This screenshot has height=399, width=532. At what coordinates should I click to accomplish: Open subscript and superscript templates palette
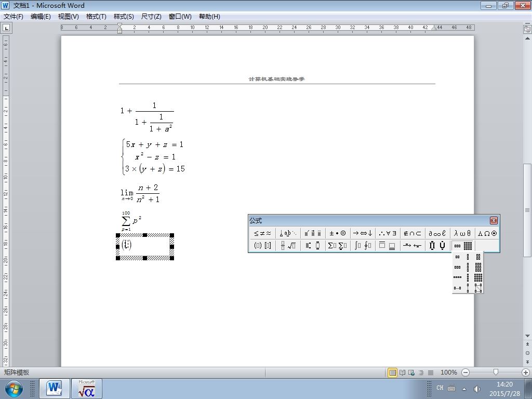point(313,246)
